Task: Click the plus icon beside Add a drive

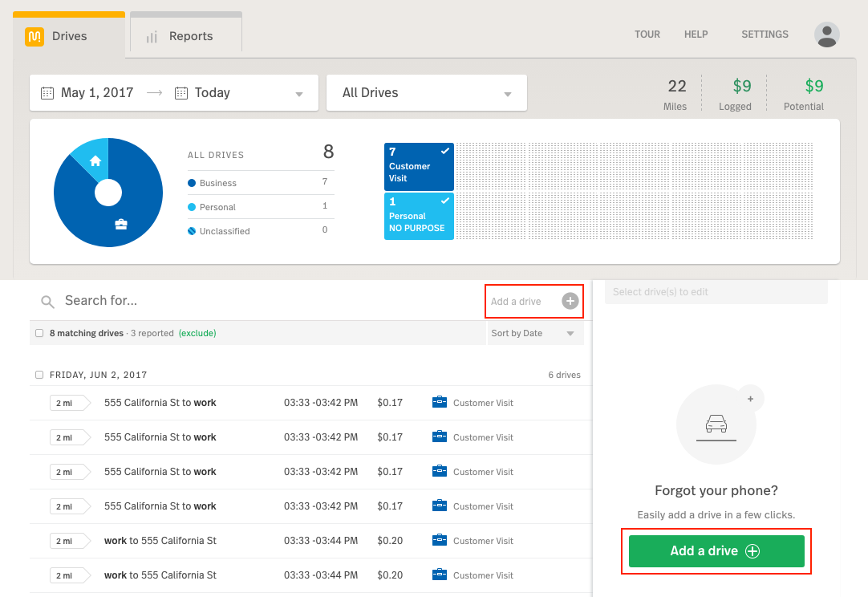Action: click(x=570, y=301)
